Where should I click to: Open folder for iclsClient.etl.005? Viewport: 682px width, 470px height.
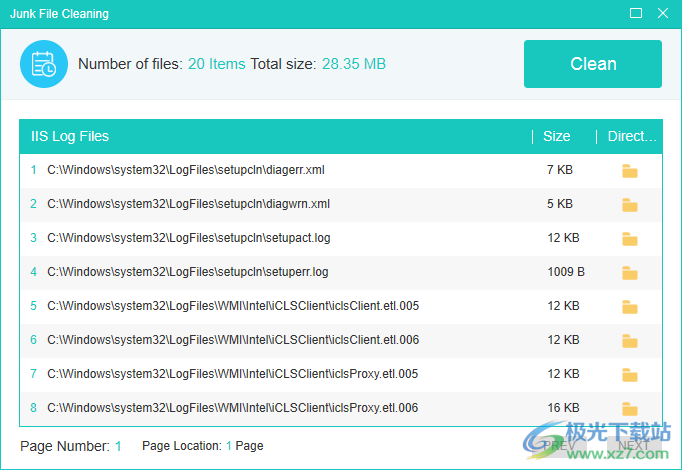pos(629,307)
